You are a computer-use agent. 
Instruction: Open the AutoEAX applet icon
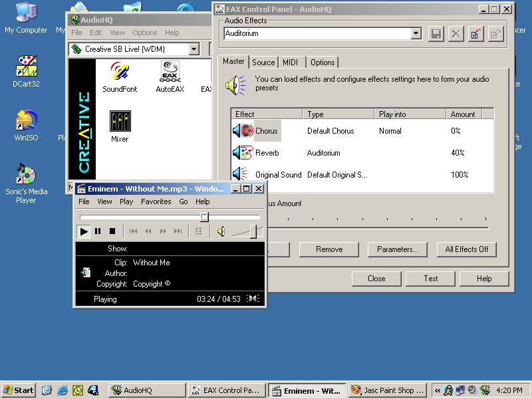click(x=170, y=72)
